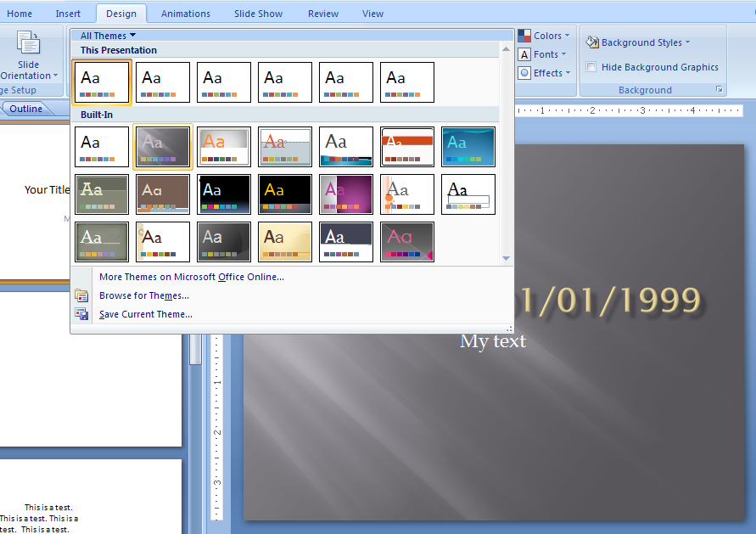Click the 01/01/1999 title text on slide
The image size is (756, 534).
coord(608,300)
